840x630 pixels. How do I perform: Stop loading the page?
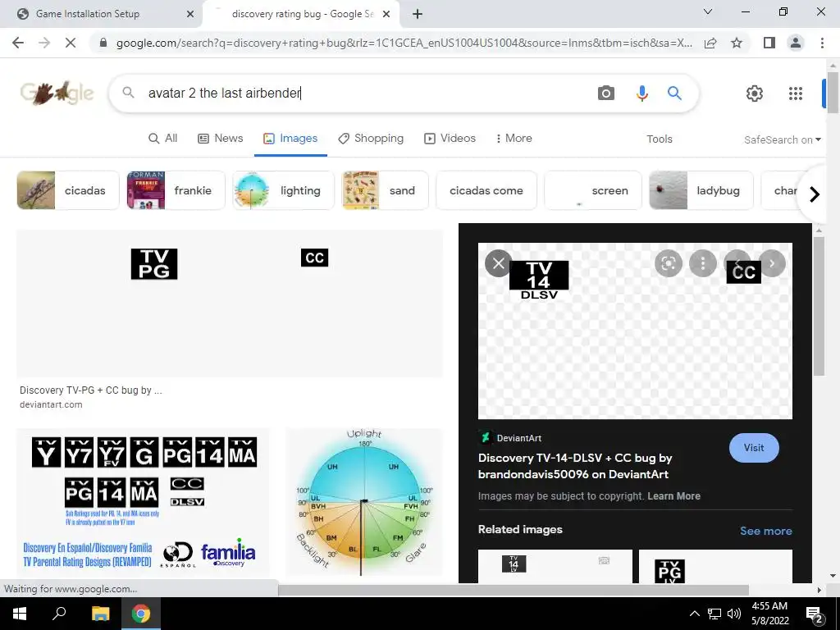click(71, 43)
